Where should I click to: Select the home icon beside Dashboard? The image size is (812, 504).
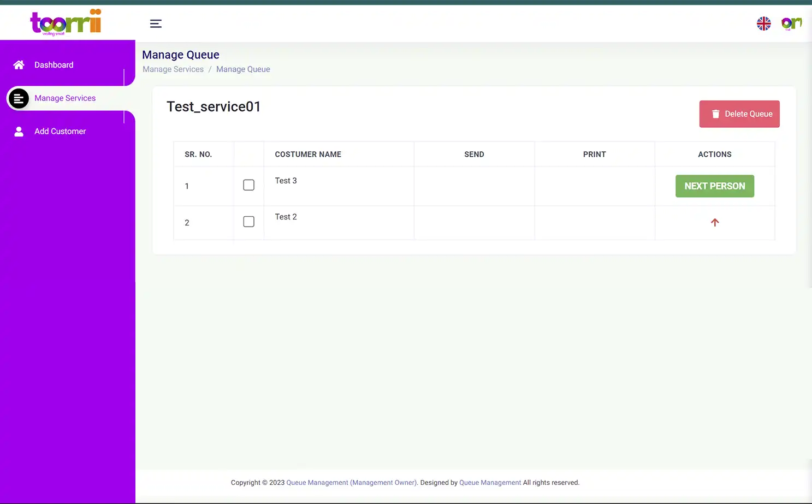(x=19, y=64)
